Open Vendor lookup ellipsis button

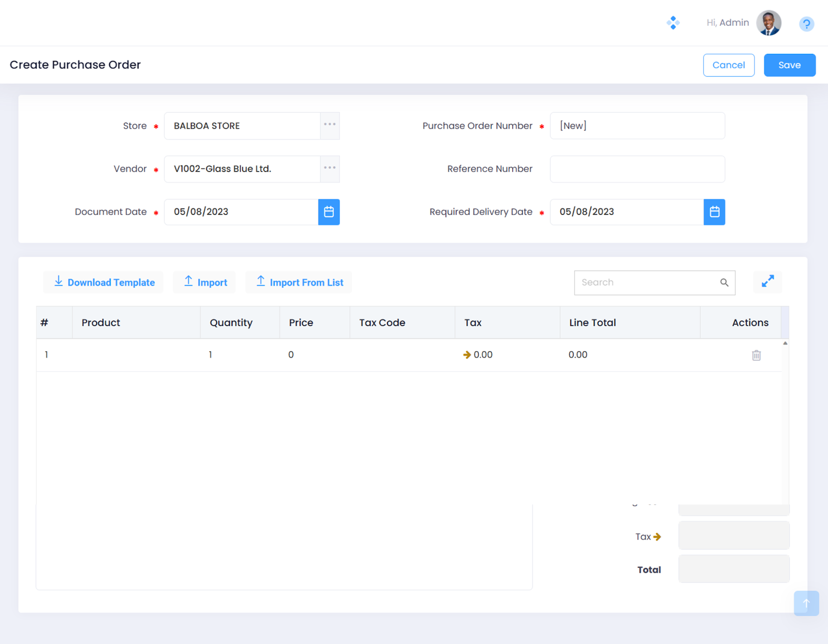click(x=330, y=169)
